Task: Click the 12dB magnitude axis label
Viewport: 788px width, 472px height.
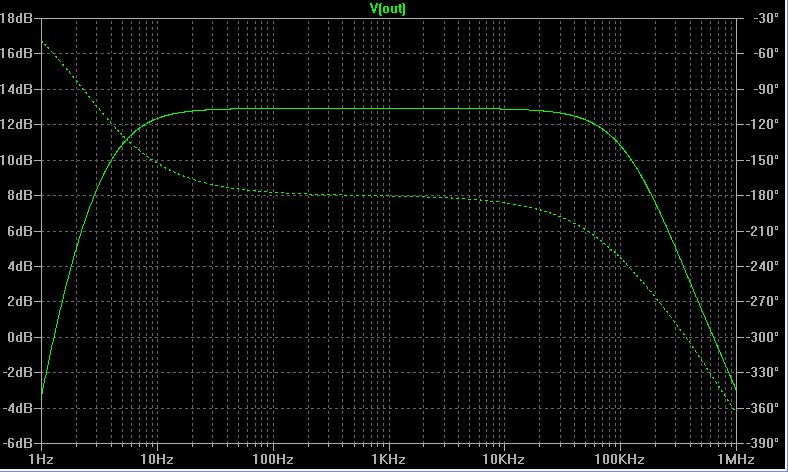Action: (16, 124)
